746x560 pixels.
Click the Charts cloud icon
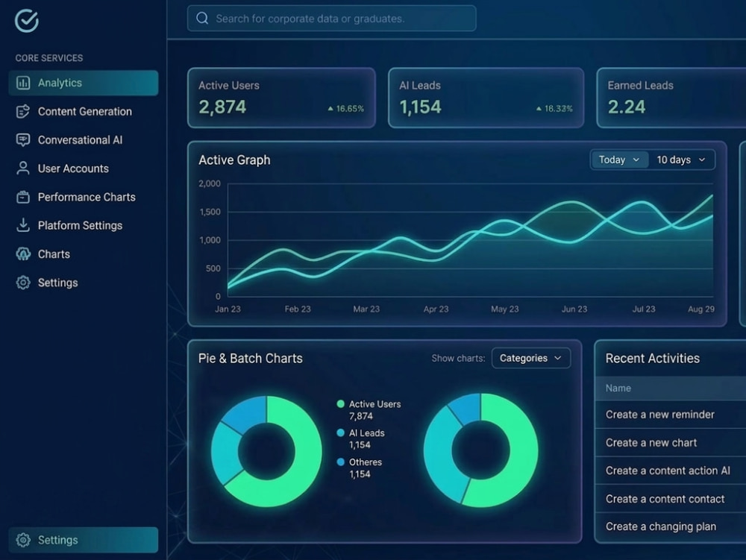[23, 254]
